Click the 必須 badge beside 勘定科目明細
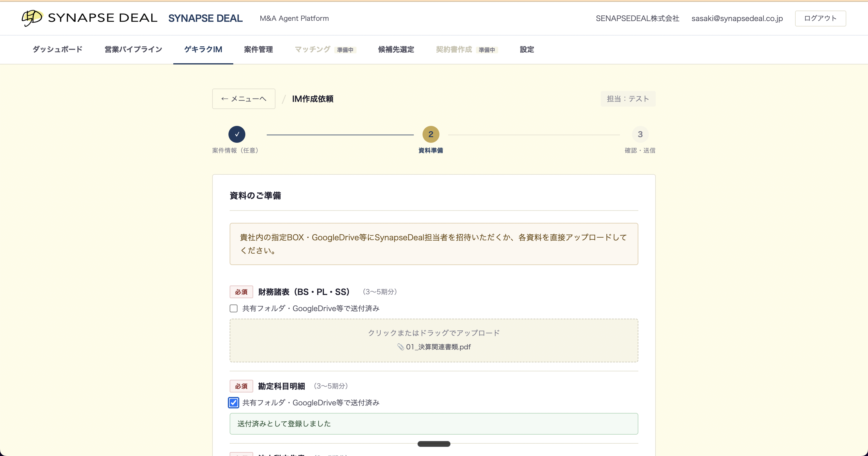 tap(241, 386)
